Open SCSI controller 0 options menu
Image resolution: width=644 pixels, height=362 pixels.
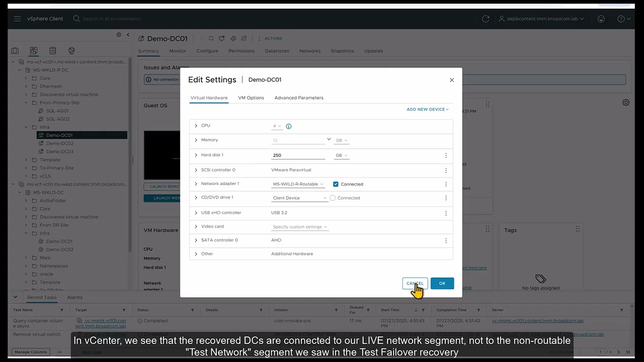[x=446, y=170]
